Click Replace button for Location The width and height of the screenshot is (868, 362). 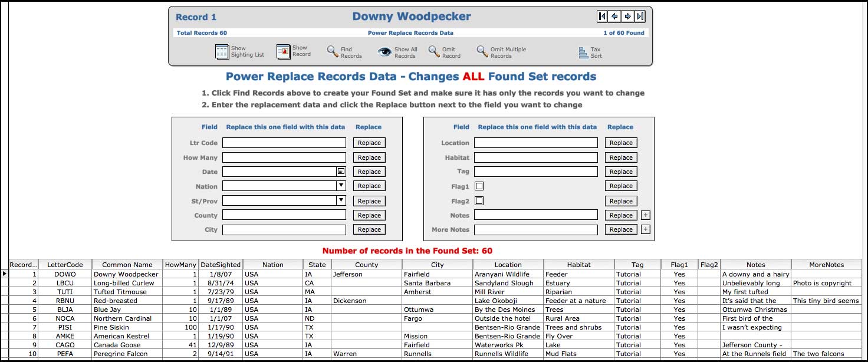[621, 143]
